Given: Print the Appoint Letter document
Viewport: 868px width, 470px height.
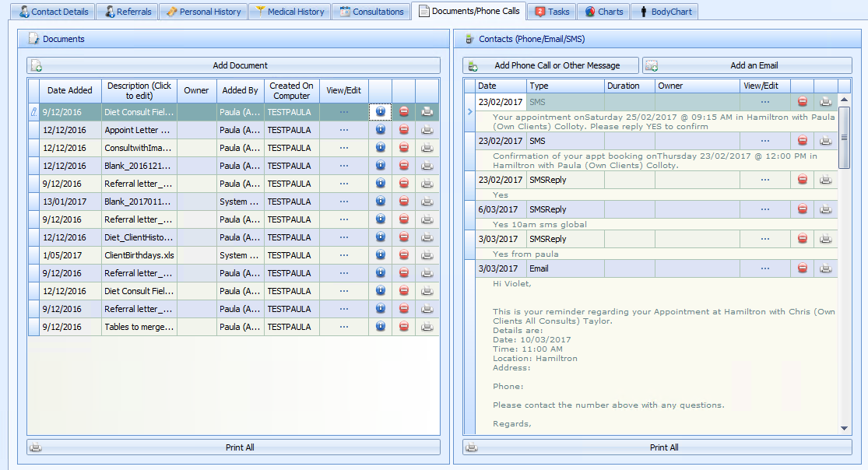Looking at the screenshot, I should coord(427,129).
